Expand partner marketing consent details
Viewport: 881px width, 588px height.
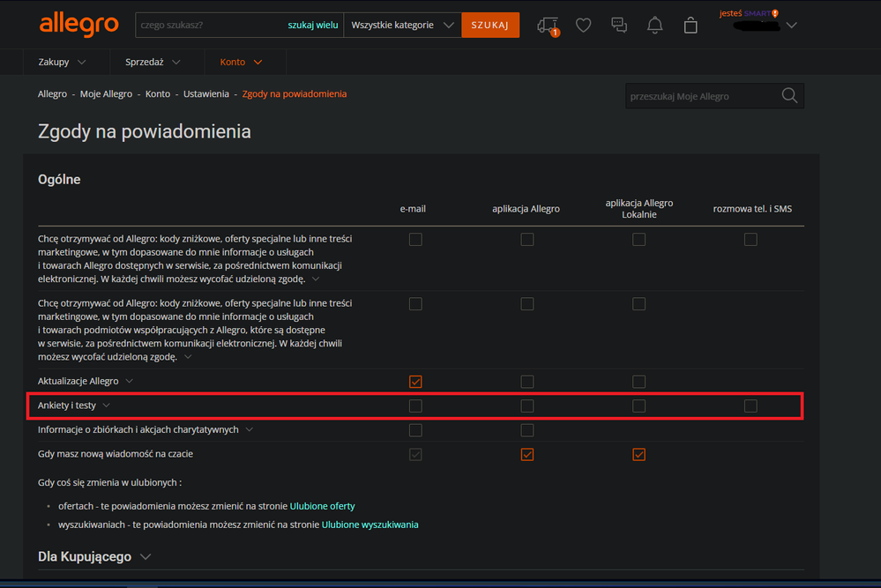(x=188, y=357)
